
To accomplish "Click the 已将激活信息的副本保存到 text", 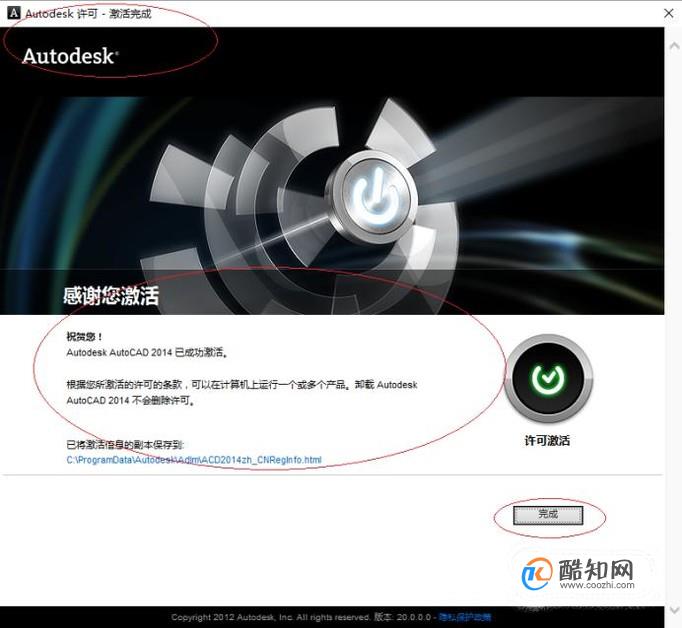I will point(125,444).
